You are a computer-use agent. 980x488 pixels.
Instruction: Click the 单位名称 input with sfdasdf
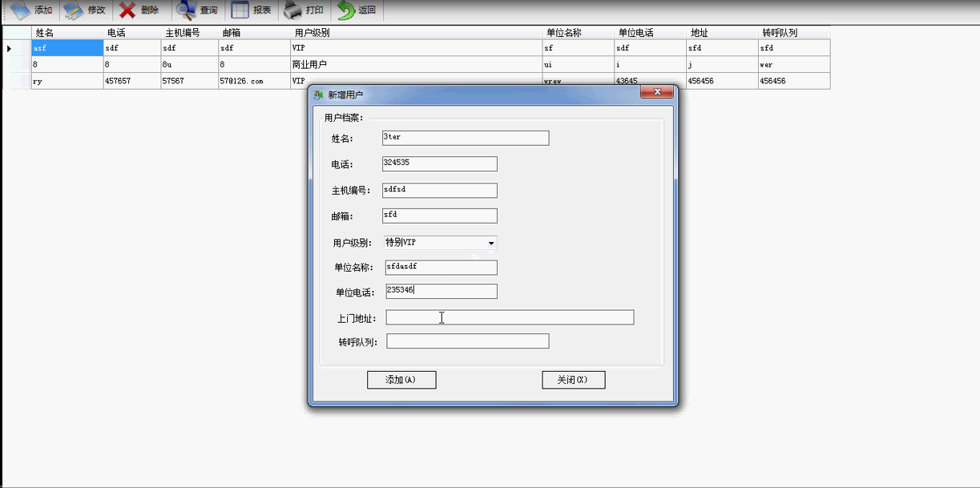click(x=442, y=268)
